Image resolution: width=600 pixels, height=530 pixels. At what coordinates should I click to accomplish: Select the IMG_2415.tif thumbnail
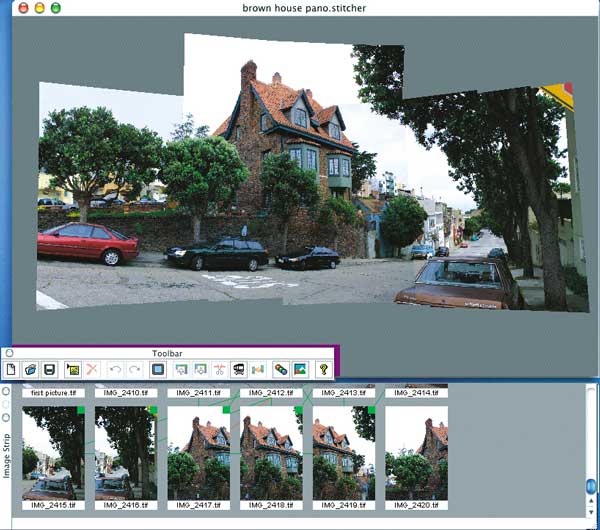pos(53,453)
